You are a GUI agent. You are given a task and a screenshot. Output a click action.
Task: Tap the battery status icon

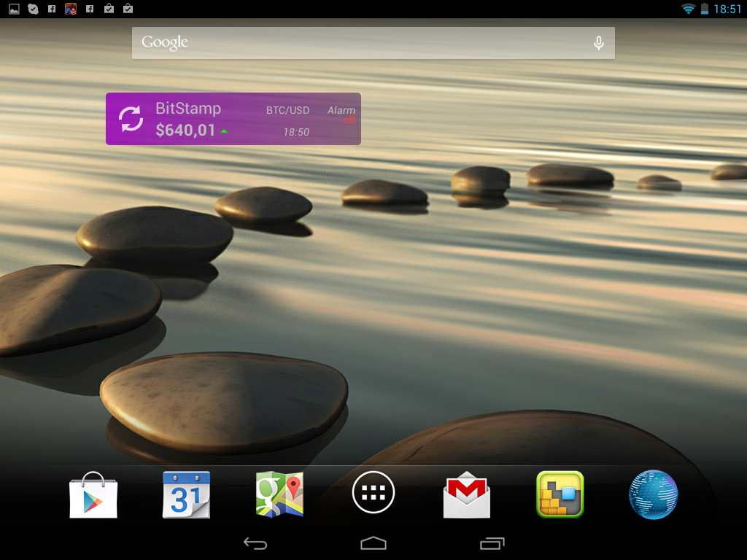click(705, 9)
